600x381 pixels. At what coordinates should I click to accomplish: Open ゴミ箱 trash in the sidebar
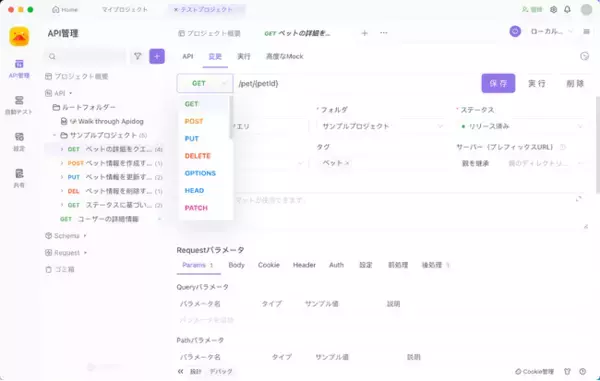(60, 269)
